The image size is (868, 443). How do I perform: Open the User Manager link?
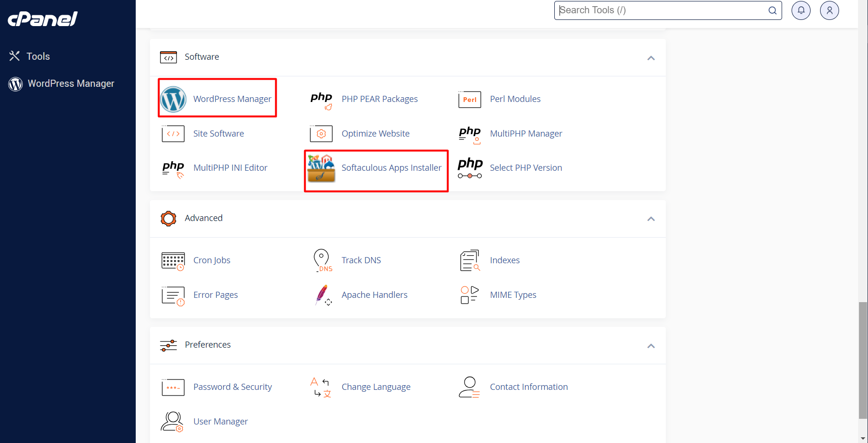(x=220, y=422)
